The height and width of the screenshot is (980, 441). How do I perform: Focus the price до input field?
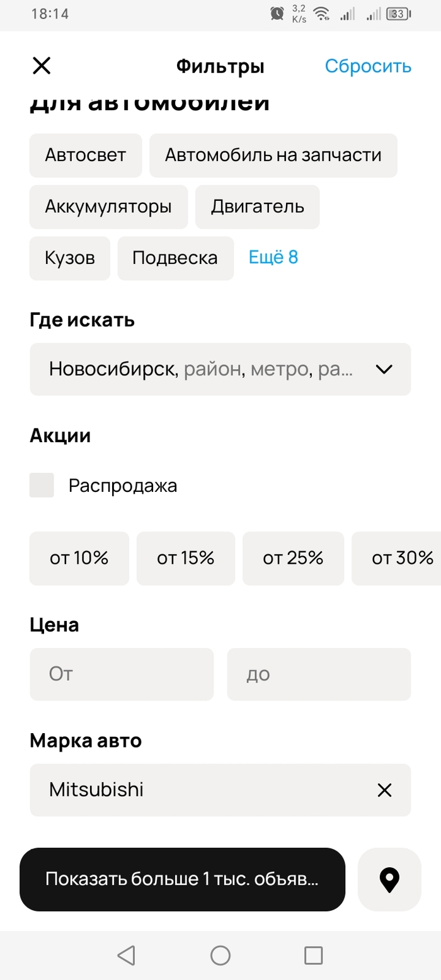319,675
